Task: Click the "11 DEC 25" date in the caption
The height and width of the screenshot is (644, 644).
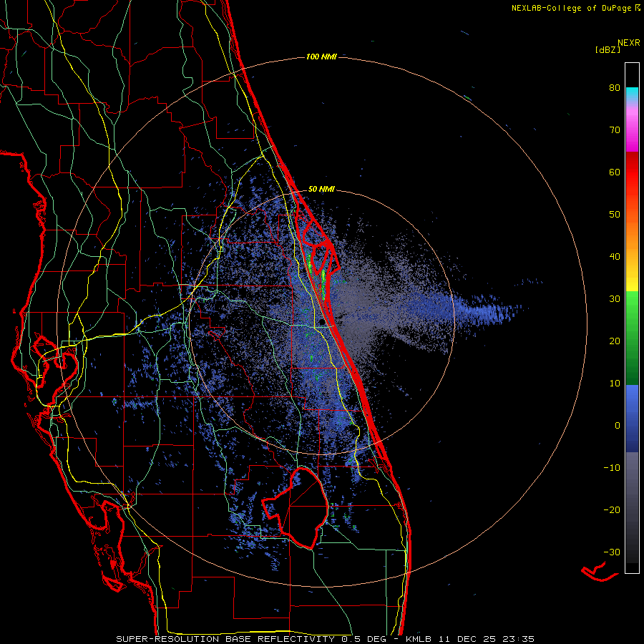Action: tap(466, 639)
